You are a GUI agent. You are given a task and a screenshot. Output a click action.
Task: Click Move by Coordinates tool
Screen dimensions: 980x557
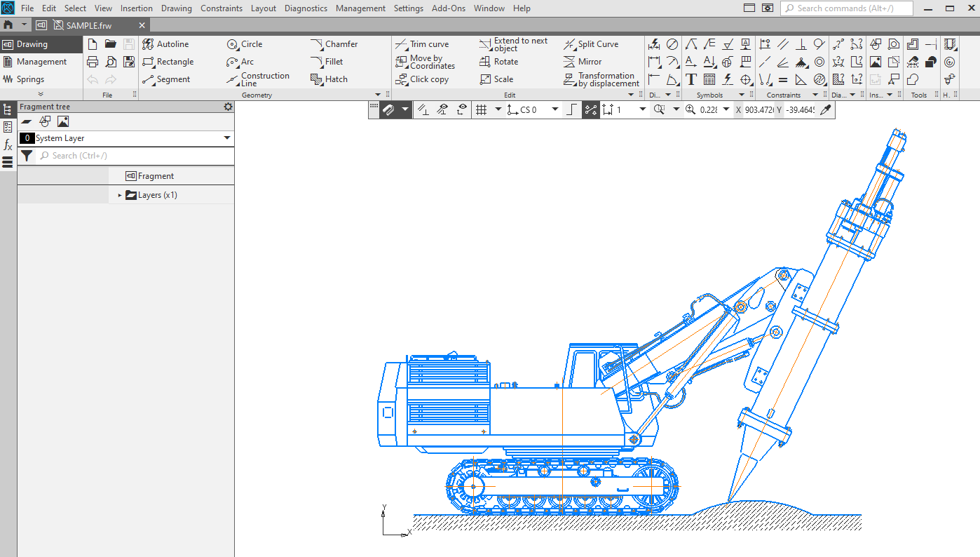coord(425,62)
